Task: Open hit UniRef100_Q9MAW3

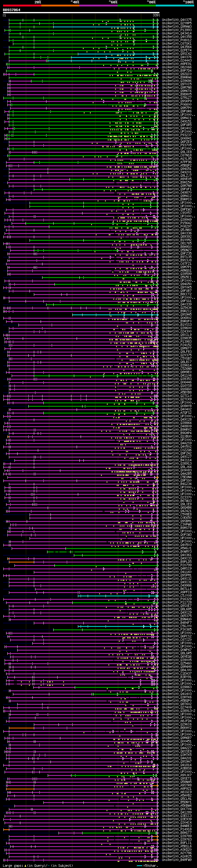Action: tap(177, 26)
